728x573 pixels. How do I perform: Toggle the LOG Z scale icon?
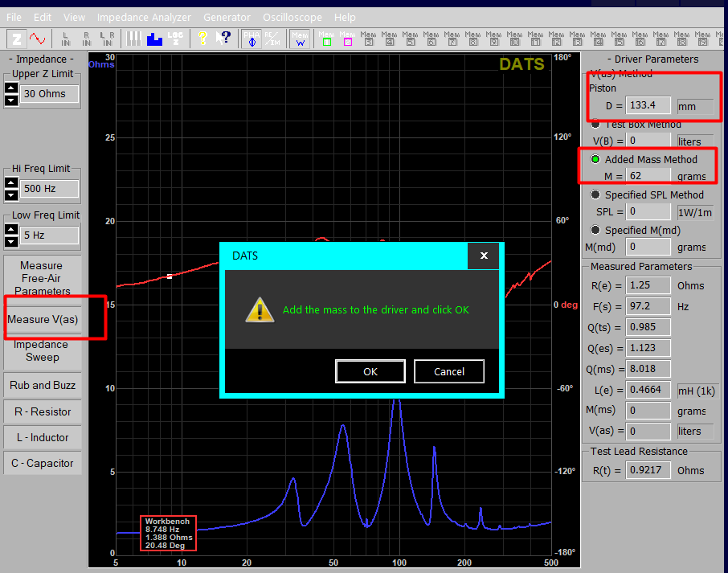point(175,39)
